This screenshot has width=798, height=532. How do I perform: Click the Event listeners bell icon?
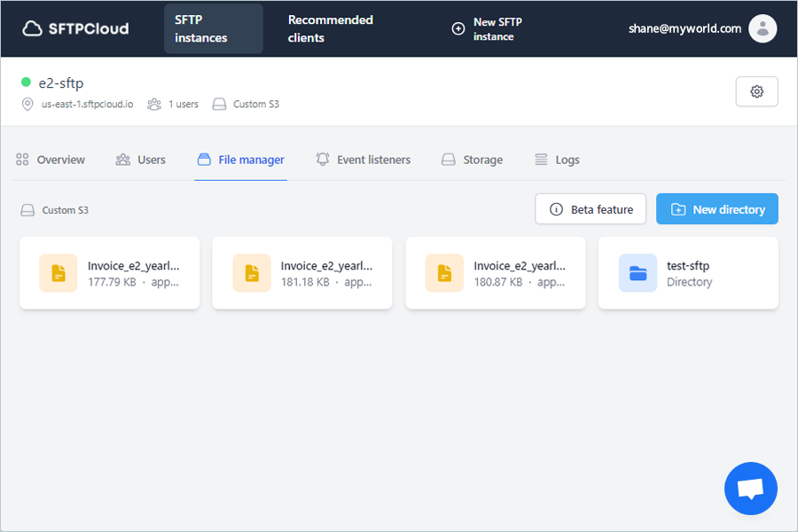coord(323,160)
